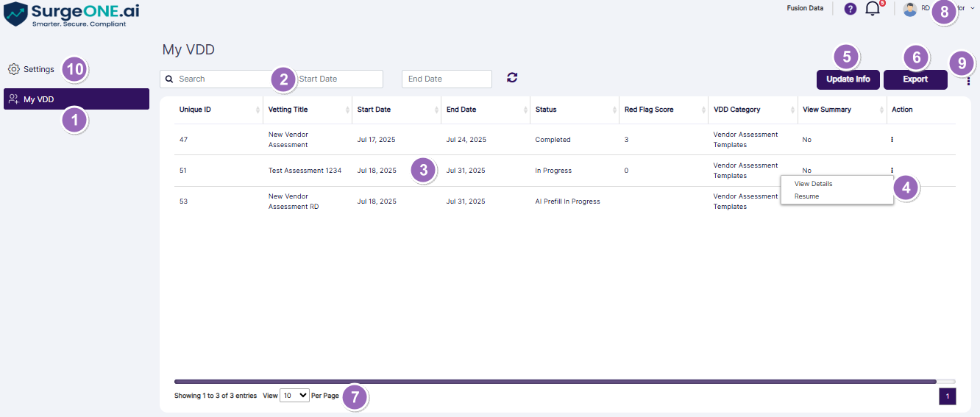Click the user avatar icon
Screen dimensions: 980x417
click(x=910, y=9)
